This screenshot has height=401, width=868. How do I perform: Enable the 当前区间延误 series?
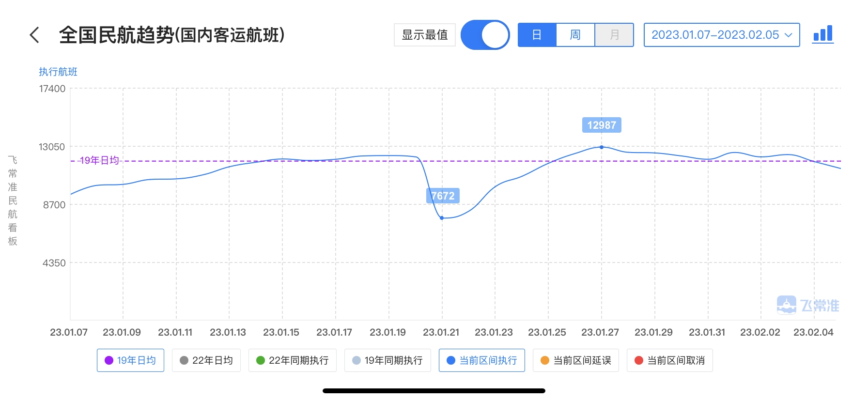pos(576,360)
